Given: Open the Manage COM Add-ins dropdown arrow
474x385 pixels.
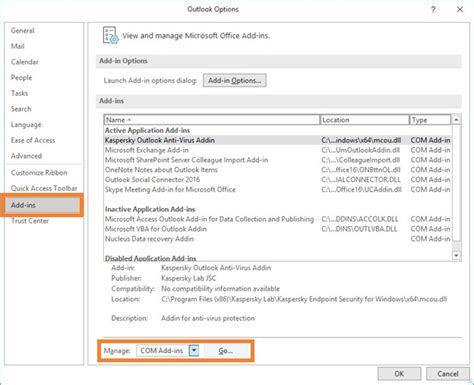Looking at the screenshot, I should coord(194,351).
